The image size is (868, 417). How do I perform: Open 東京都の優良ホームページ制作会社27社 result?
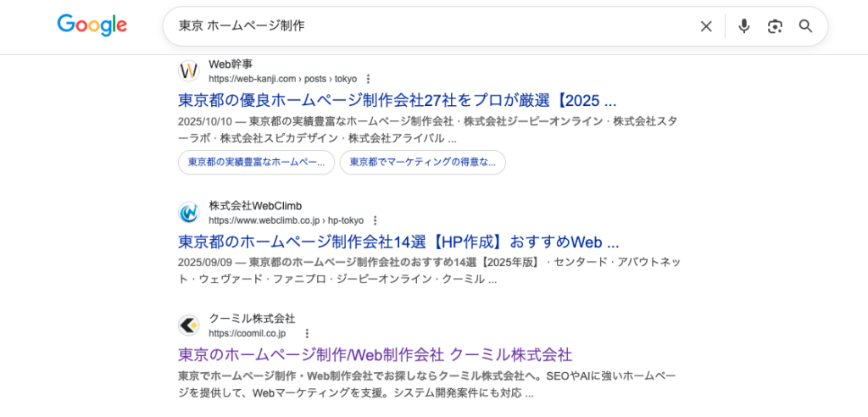397,100
